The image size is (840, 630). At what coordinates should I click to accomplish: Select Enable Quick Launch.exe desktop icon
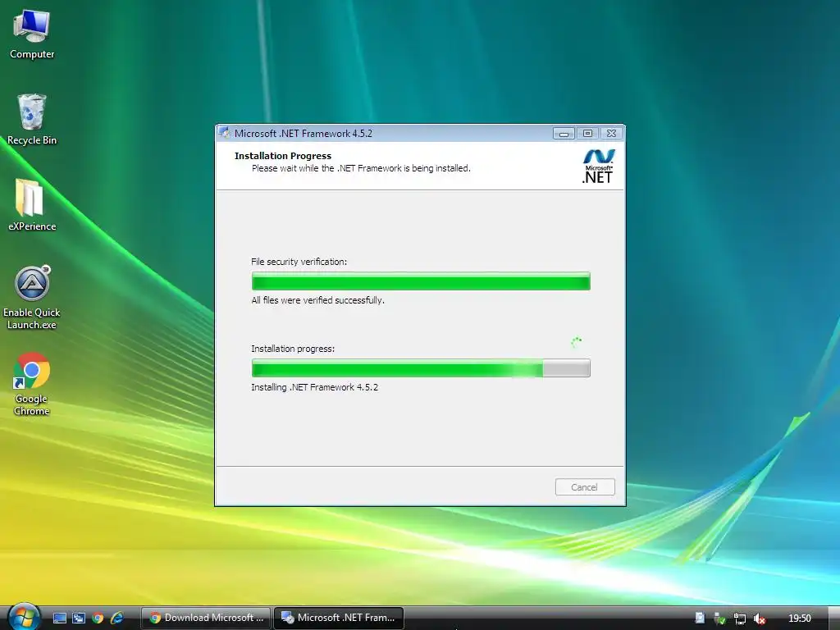(x=32, y=298)
